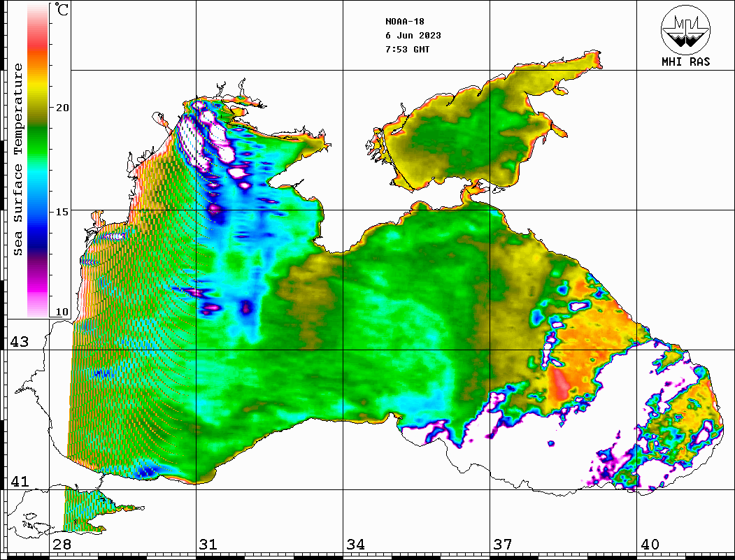Image resolution: width=735 pixels, height=560 pixels.
Task: Click longitude label '37'
Action: 503,544
